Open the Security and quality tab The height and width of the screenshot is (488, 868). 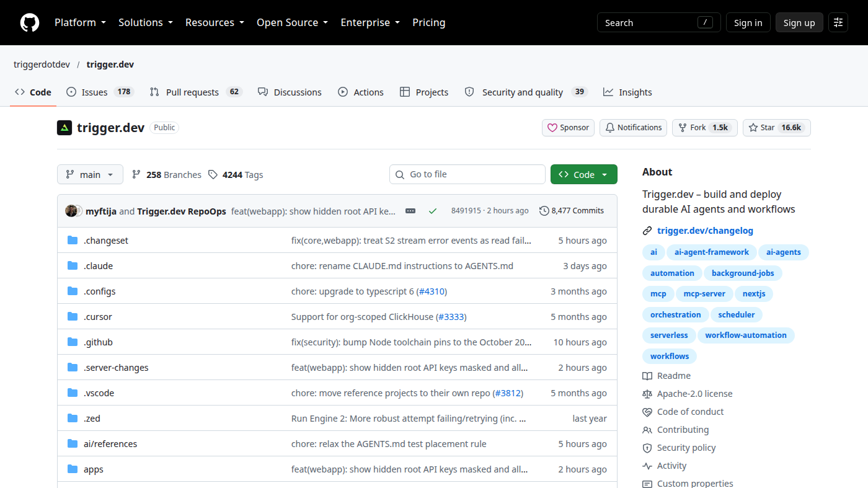(526, 92)
